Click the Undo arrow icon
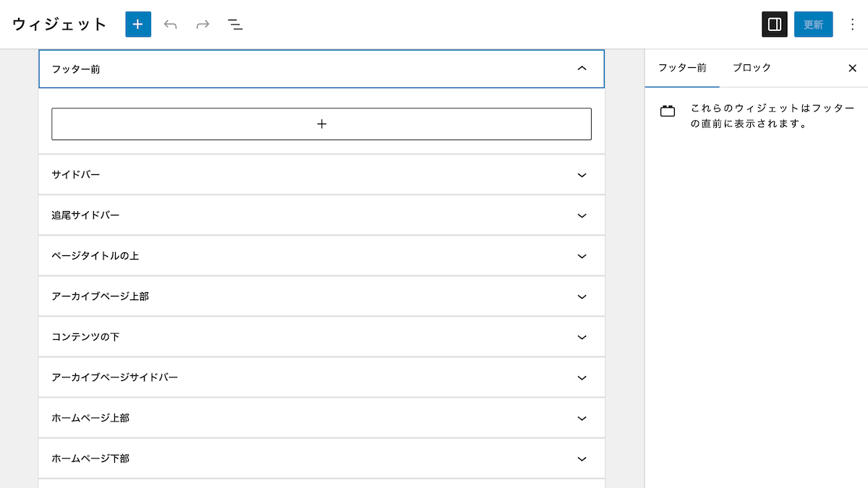The width and height of the screenshot is (868, 488). point(170,24)
